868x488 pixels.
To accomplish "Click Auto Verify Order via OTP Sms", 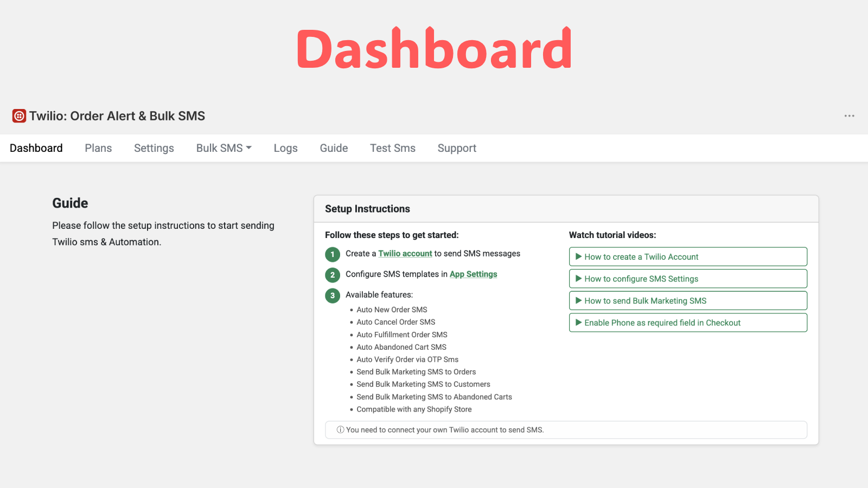I will coord(407,359).
